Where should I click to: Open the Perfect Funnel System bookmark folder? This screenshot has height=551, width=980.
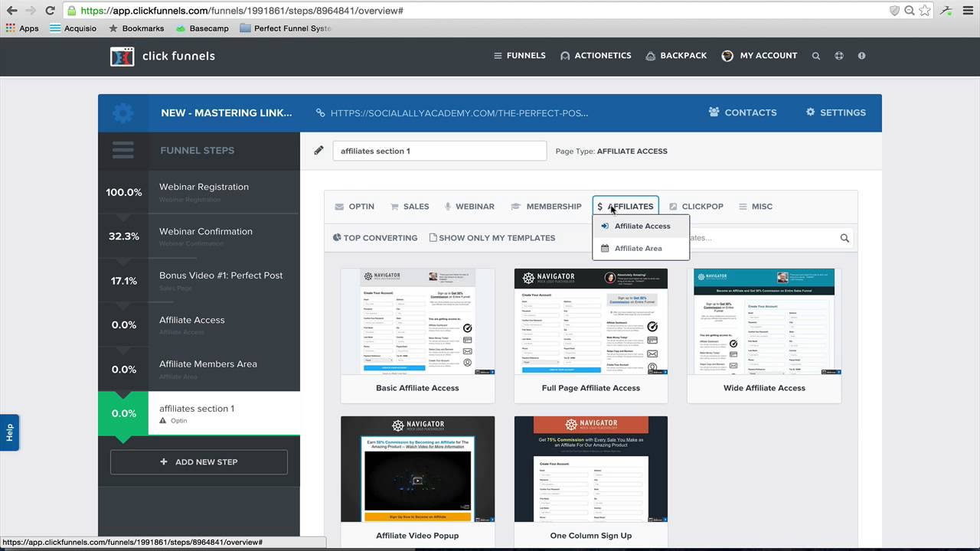click(285, 28)
